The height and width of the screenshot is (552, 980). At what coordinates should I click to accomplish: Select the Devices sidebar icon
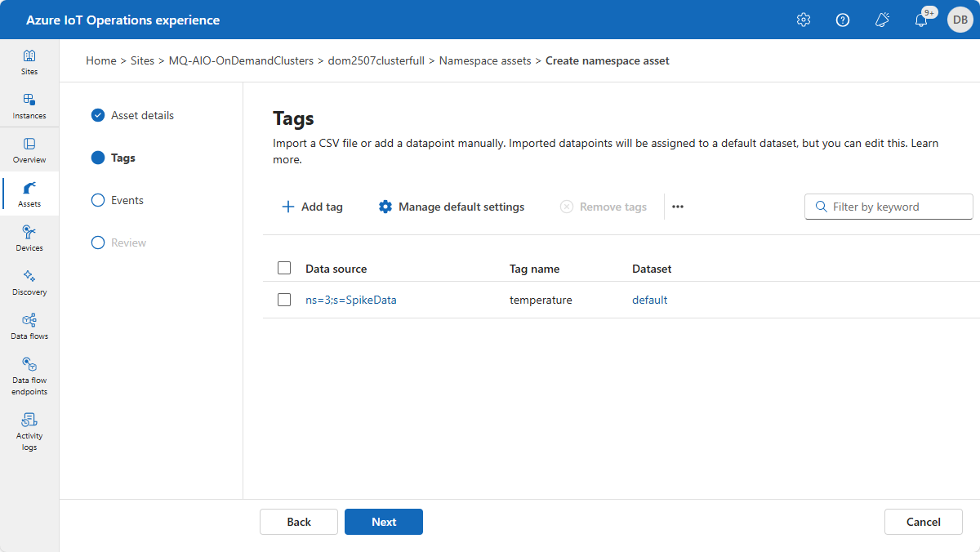pos(29,237)
